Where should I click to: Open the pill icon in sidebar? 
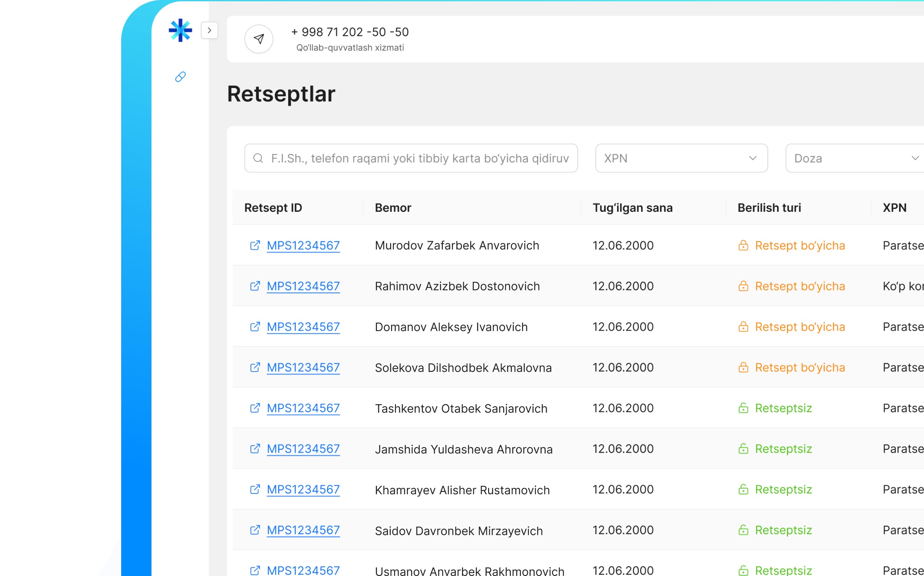[x=180, y=77]
